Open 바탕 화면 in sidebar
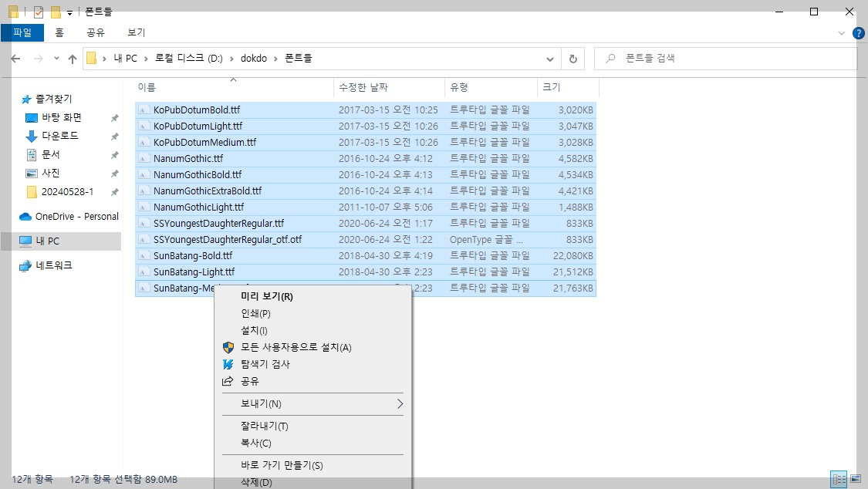This screenshot has height=489, width=868. tap(62, 117)
